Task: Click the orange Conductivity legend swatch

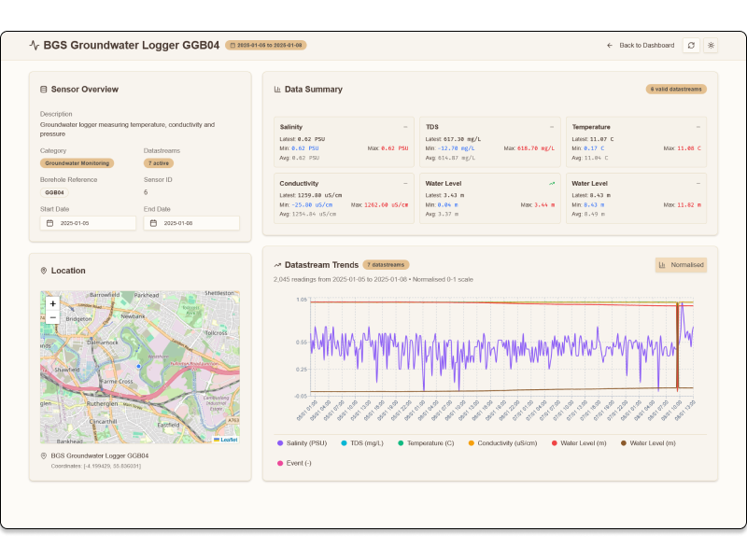Action: (x=472, y=442)
